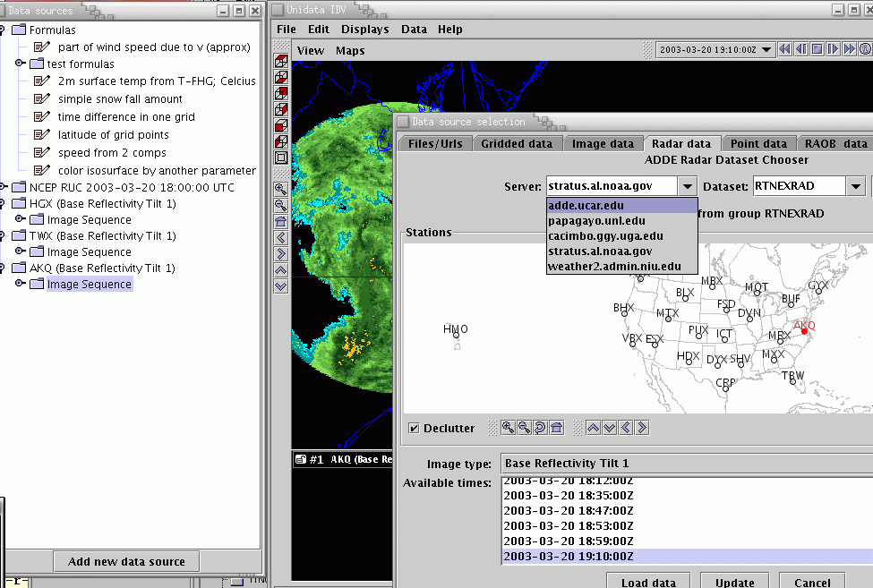Zoom in using main view toolbar magnifier
The image size is (873, 588).
281,190
